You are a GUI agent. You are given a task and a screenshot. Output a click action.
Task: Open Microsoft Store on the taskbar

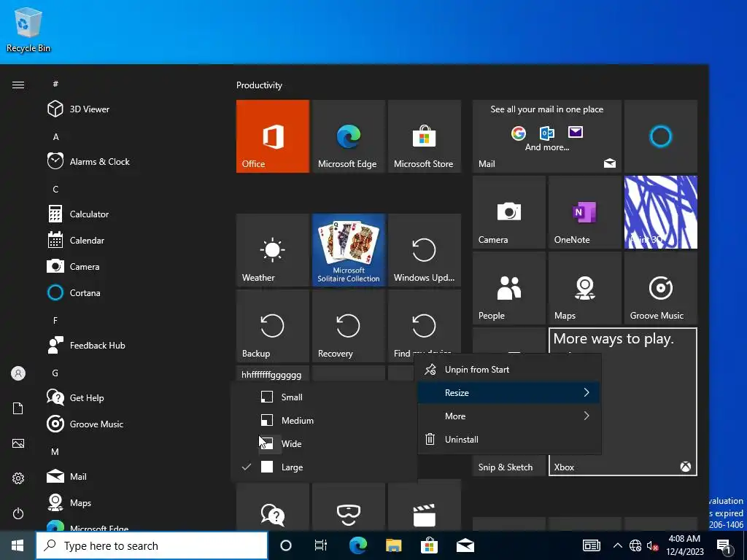[x=429, y=545]
